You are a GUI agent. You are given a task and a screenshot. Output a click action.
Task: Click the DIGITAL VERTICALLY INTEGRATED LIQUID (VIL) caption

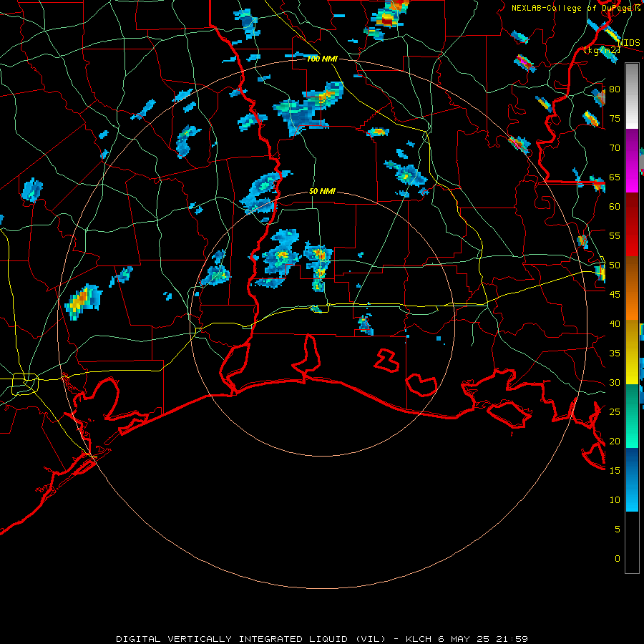[x=251, y=639]
